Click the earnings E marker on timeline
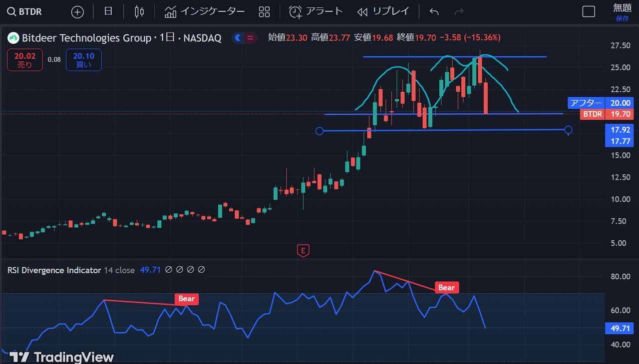Viewport: 639px width, 364px height. click(x=302, y=250)
